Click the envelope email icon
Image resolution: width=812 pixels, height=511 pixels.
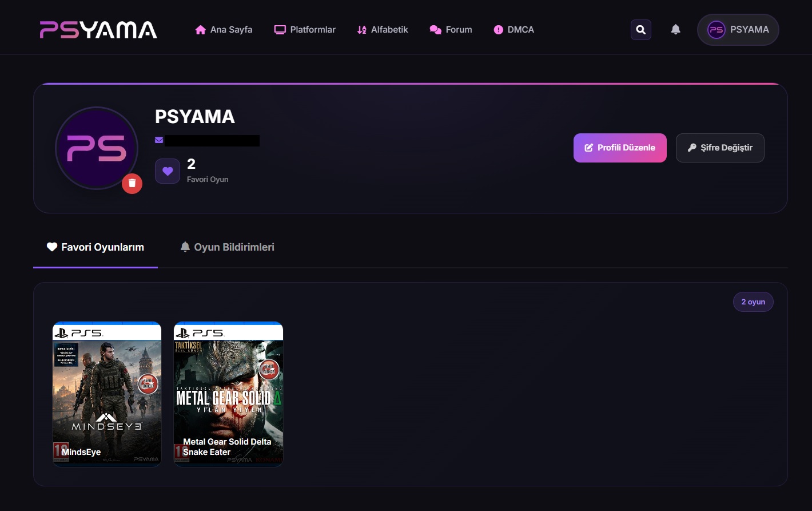point(159,140)
